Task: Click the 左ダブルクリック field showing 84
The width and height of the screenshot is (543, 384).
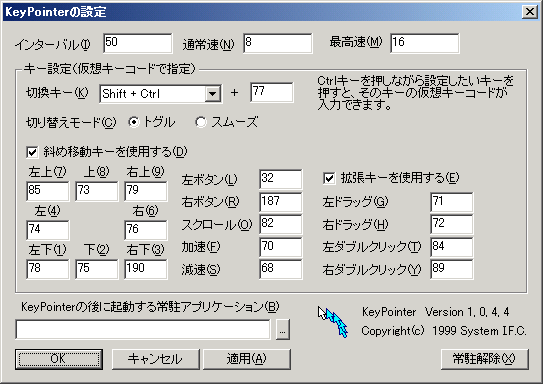Action: (x=452, y=247)
